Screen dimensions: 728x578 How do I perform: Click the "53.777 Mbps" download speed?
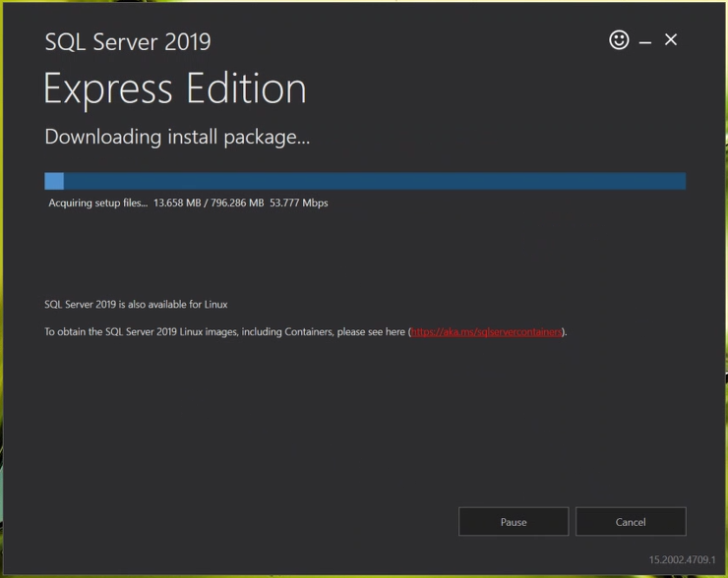click(x=298, y=202)
